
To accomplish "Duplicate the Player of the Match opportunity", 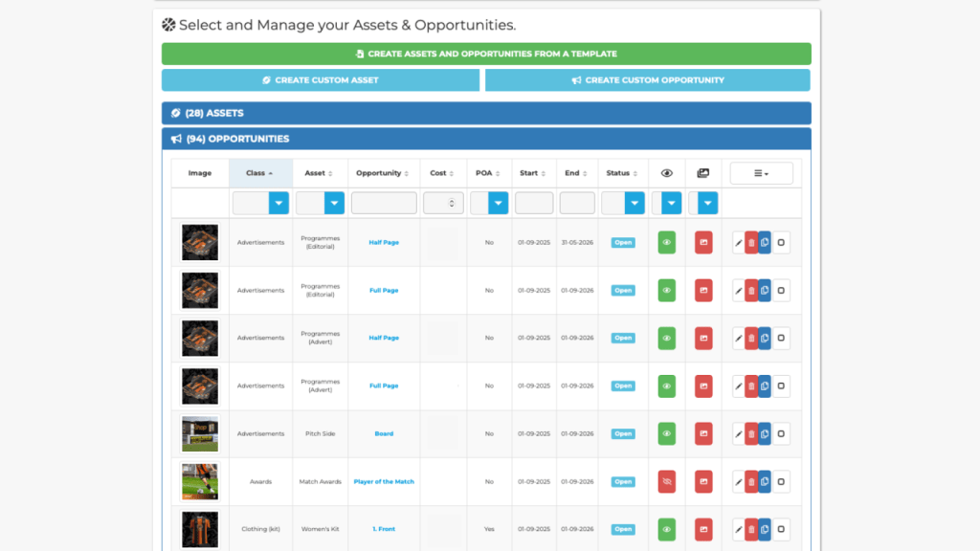I will pos(765,482).
